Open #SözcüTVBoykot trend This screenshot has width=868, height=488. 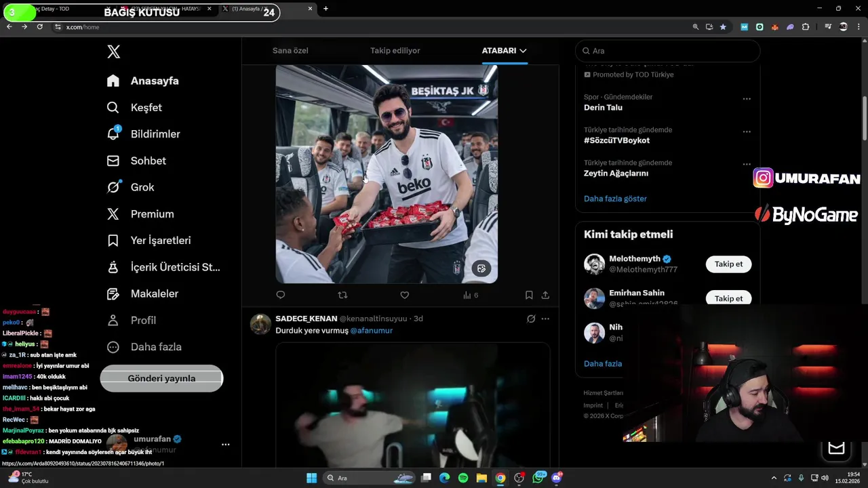(x=616, y=140)
